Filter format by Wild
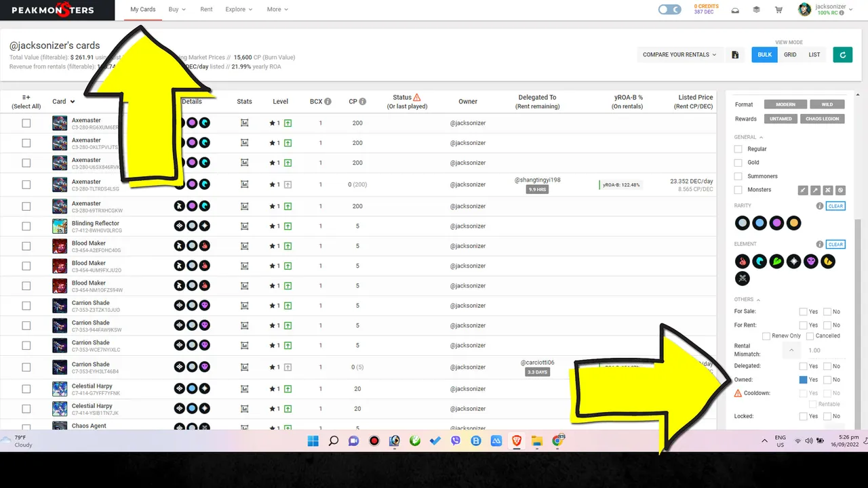Image resolution: width=868 pixels, height=488 pixels. point(827,104)
